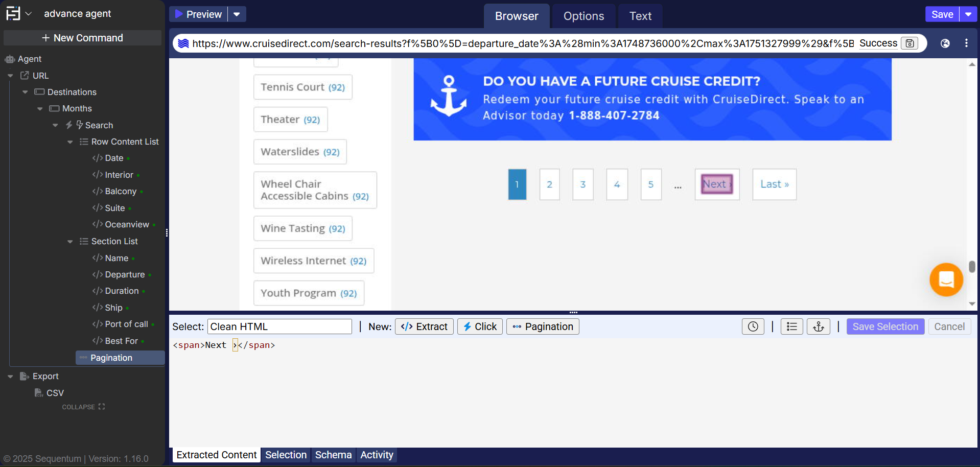Click the clock timer icon button
This screenshot has height=467, width=980.
(753, 326)
